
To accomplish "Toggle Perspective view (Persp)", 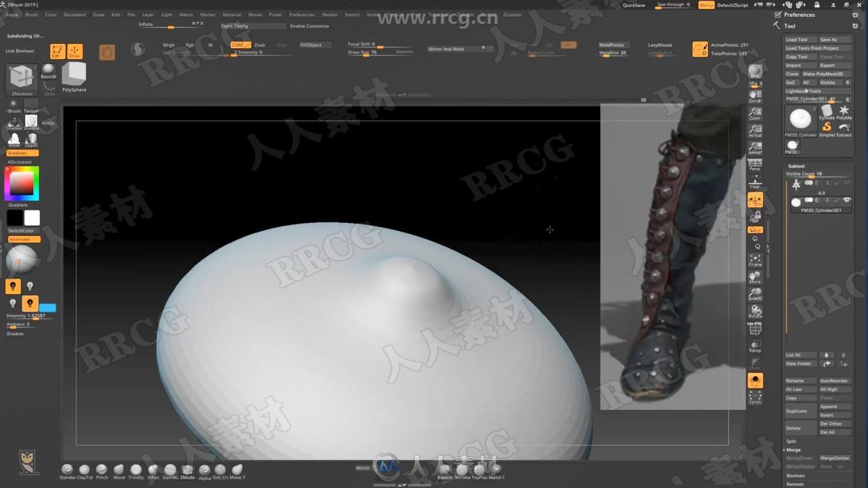I will pos(755,165).
